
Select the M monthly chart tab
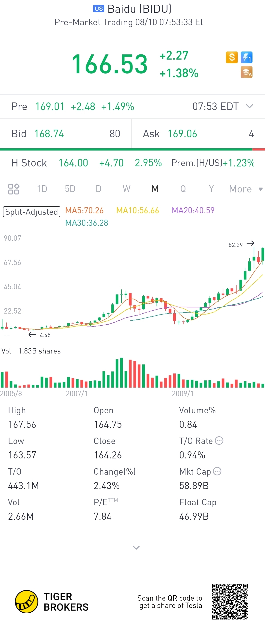(x=155, y=189)
